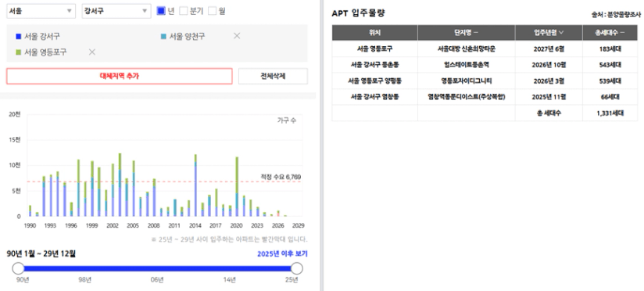Select the 년 (yearly) checkbox
Viewport: 644px width, 291px height.
coord(161,11)
